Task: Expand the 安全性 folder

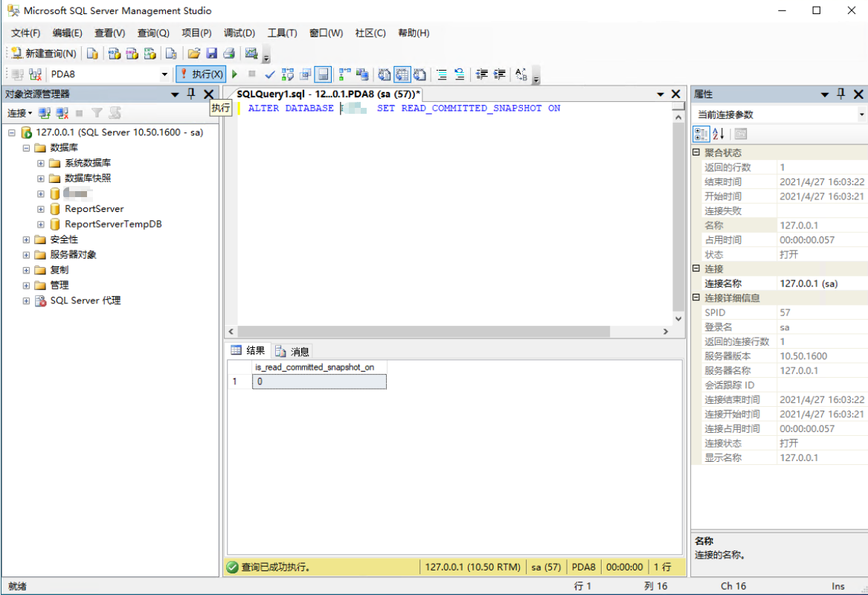Action: click(26, 239)
